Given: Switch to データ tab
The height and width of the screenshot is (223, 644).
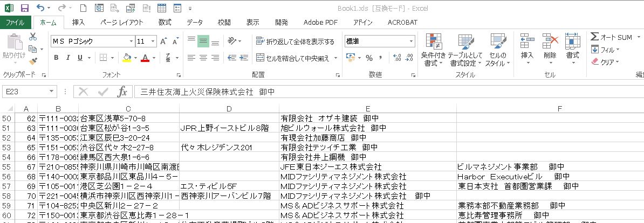Looking at the screenshot, I should (194, 23).
